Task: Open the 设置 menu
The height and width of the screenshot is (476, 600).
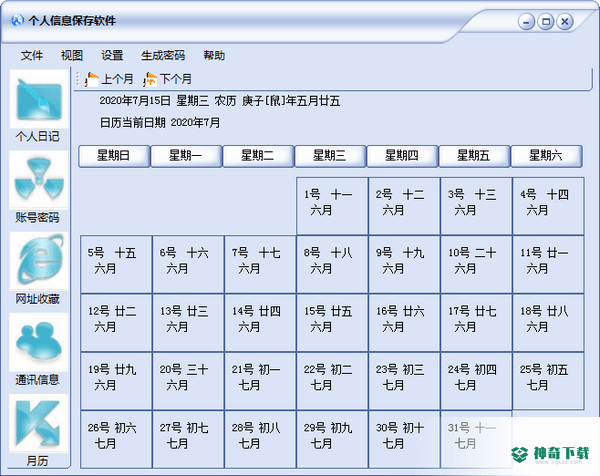Action: point(112,55)
